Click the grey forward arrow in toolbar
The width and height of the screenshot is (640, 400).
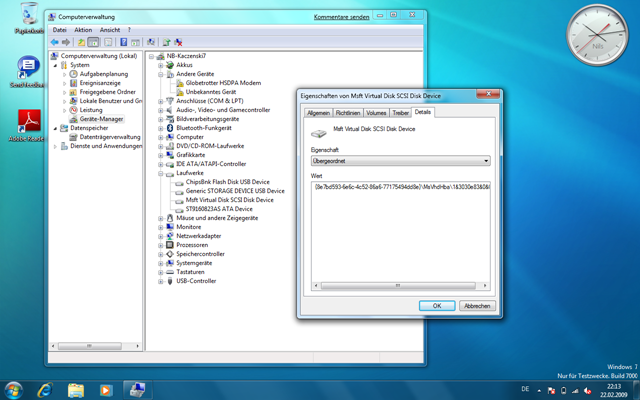(x=66, y=42)
